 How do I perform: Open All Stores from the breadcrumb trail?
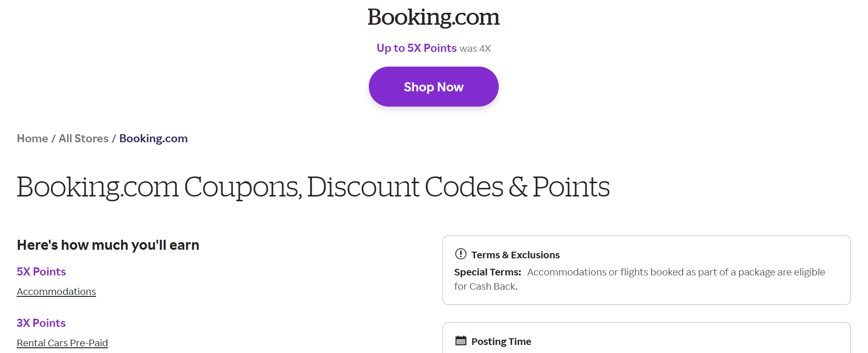coord(83,138)
